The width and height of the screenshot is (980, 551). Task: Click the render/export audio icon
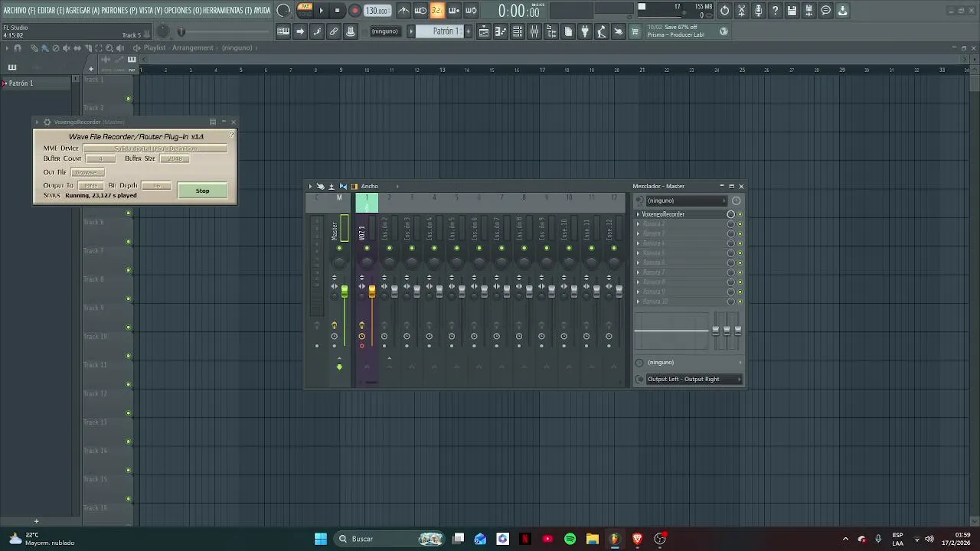(x=808, y=11)
